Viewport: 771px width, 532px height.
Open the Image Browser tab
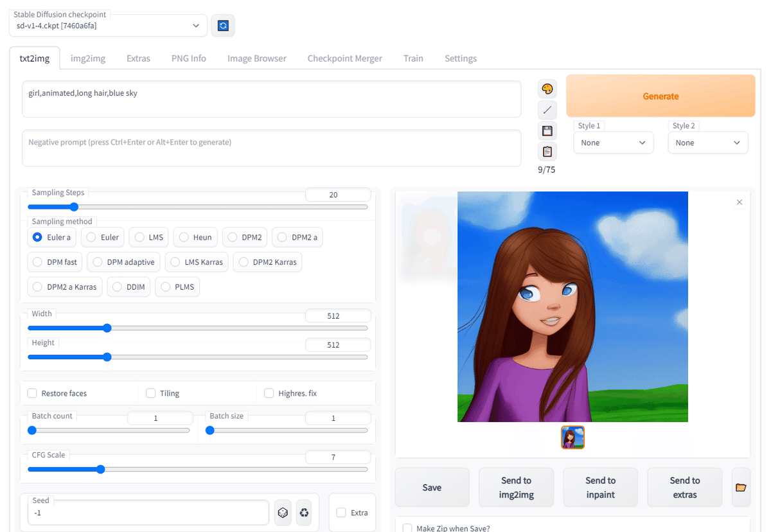click(257, 58)
